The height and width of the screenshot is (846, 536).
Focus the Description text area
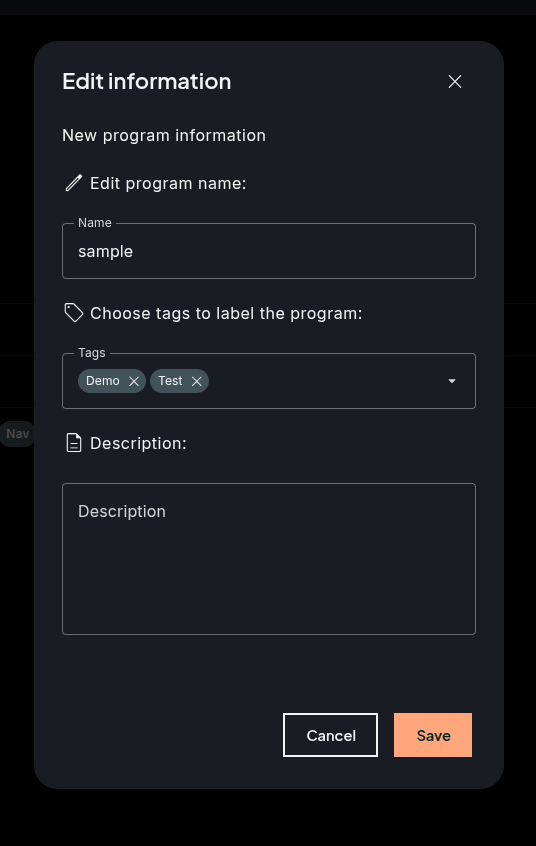269,559
